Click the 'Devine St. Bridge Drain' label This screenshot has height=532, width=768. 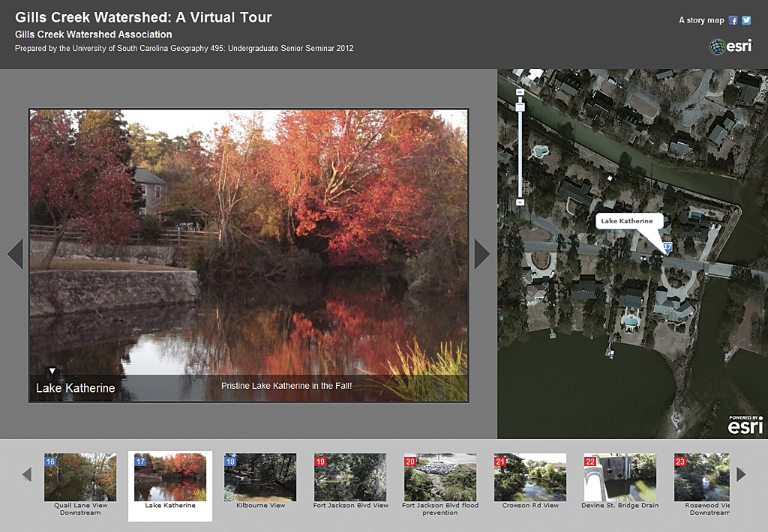(620, 505)
